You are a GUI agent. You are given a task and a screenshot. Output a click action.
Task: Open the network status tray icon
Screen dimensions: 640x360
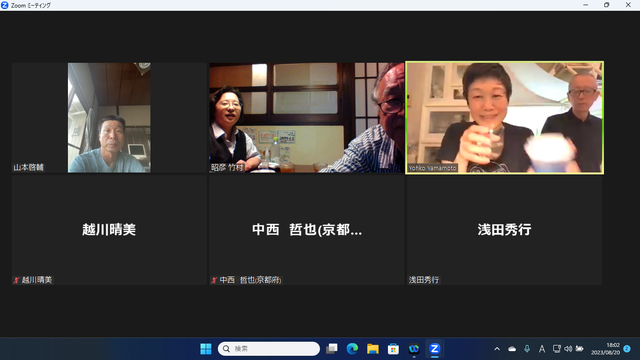click(556, 349)
